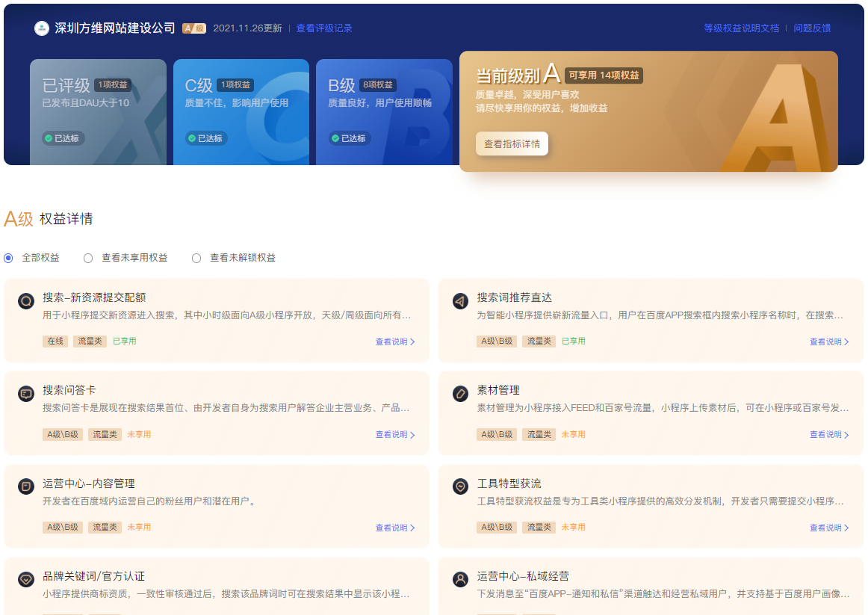Click the A级 权益详情 heading

(x=48, y=219)
